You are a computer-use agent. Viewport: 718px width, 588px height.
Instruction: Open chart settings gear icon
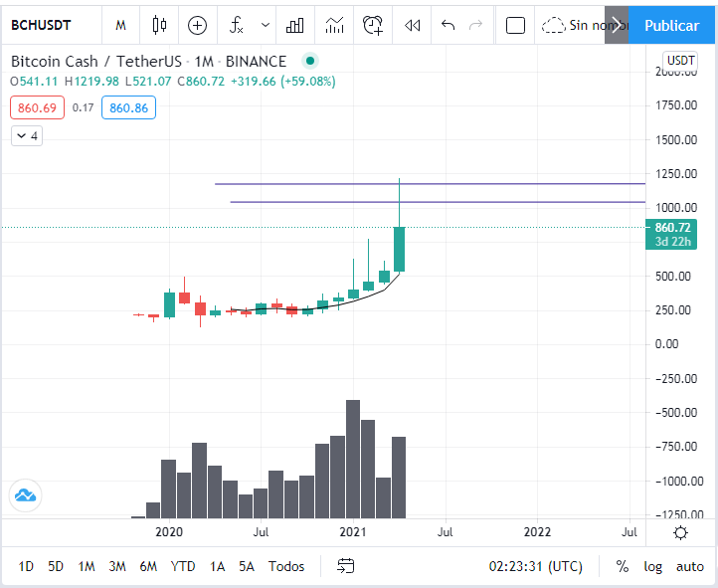(x=681, y=532)
